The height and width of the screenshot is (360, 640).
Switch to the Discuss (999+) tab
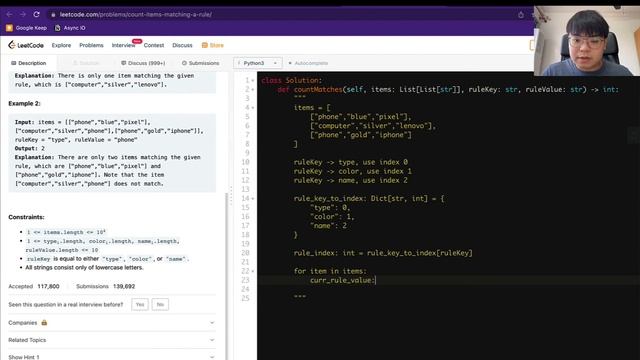click(143, 63)
